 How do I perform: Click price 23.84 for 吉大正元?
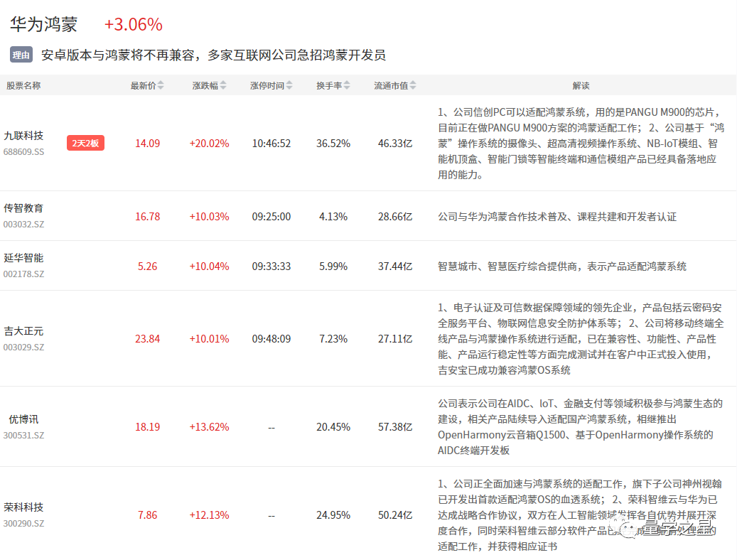click(x=148, y=339)
